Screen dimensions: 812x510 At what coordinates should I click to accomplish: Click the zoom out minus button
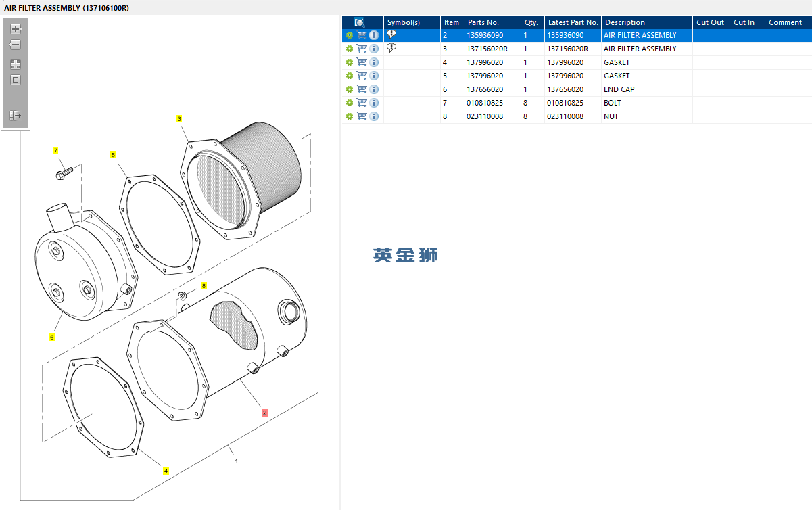tap(16, 45)
